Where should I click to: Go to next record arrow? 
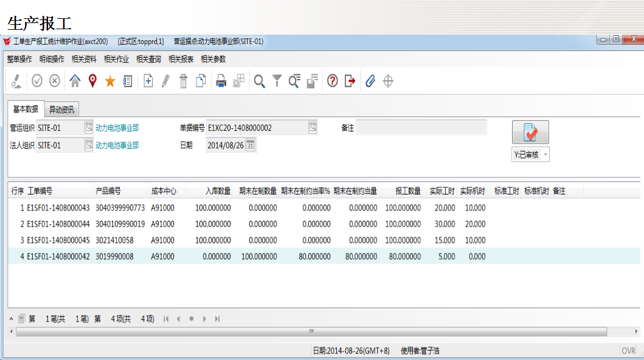[204, 319]
